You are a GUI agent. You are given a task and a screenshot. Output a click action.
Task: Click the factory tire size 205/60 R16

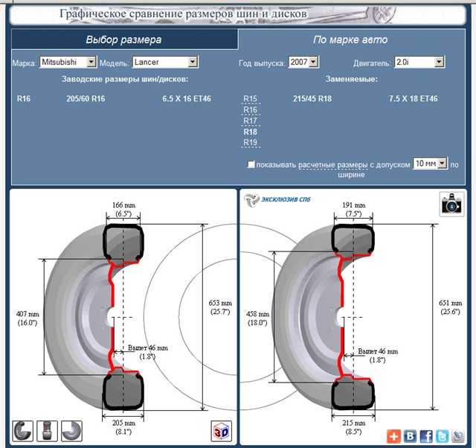coord(86,99)
